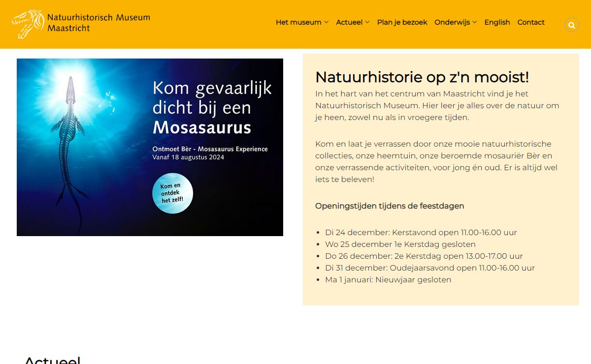
Task: Open the Mosasaurus Experience banner image
Action: (150, 147)
